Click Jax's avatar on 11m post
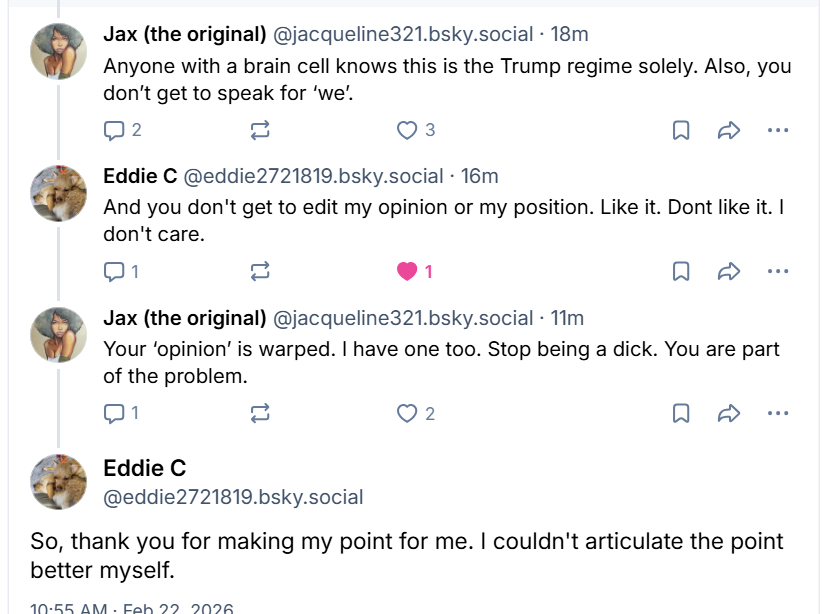The image size is (833, 614). 59,335
